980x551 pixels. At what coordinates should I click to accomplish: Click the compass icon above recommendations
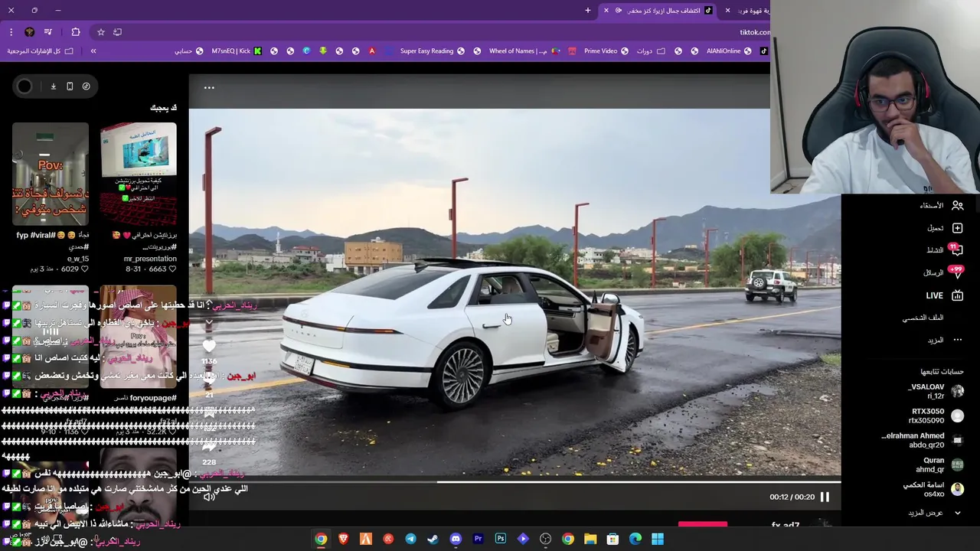(x=86, y=86)
